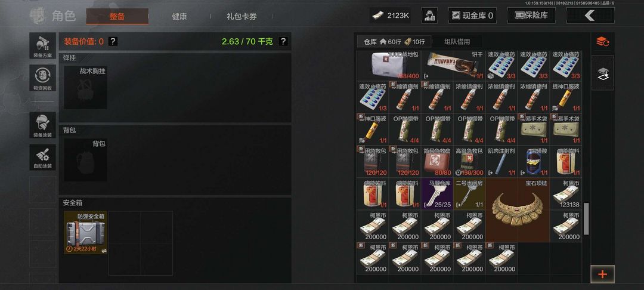Click the stack-to-inventory icon below sort
644x290 pixels.
[602, 73]
